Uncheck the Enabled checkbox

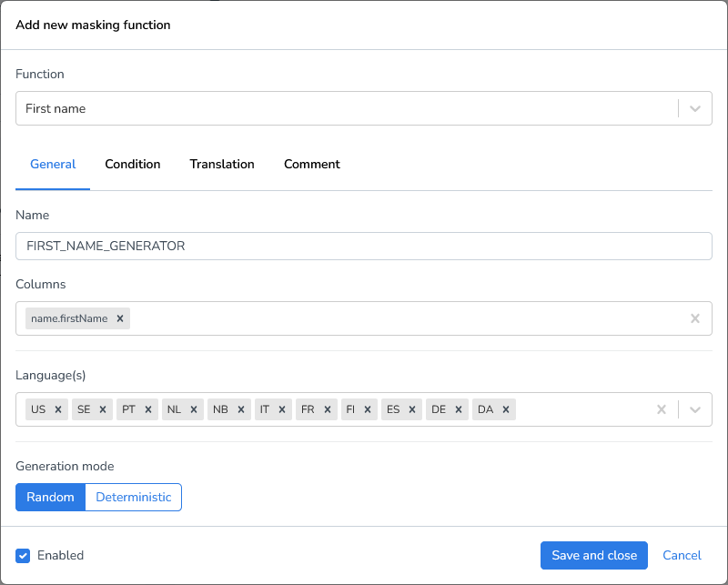click(23, 555)
